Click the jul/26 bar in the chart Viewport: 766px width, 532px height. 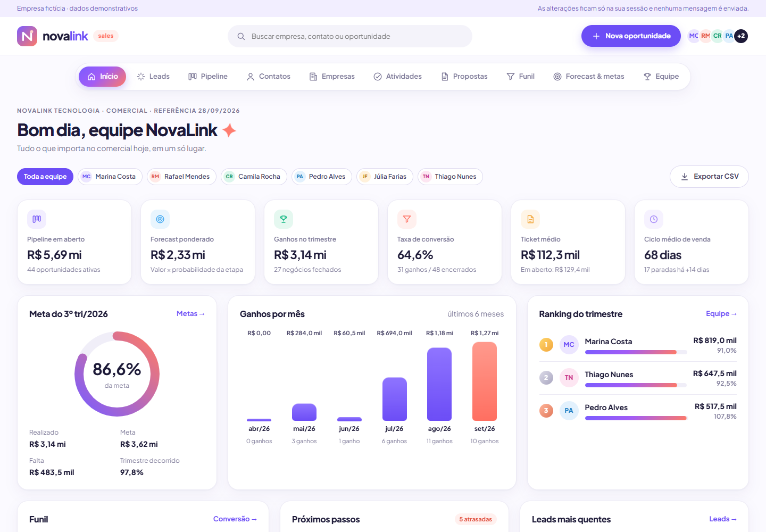pos(395,399)
